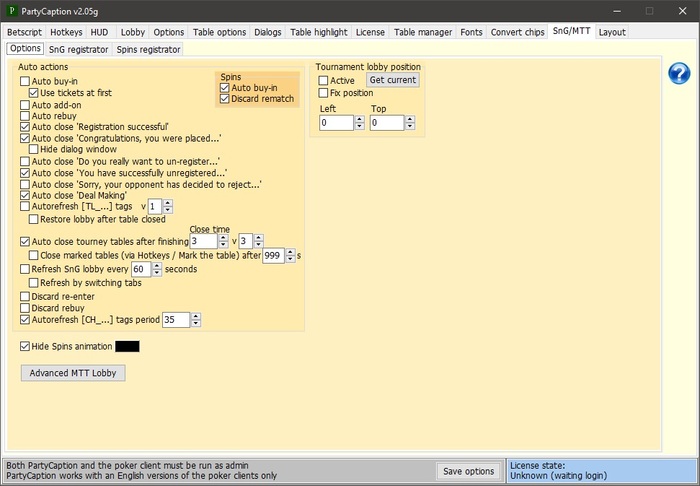The height and width of the screenshot is (486, 700).
Task: Check Discard rebuy option
Action: 25,308
